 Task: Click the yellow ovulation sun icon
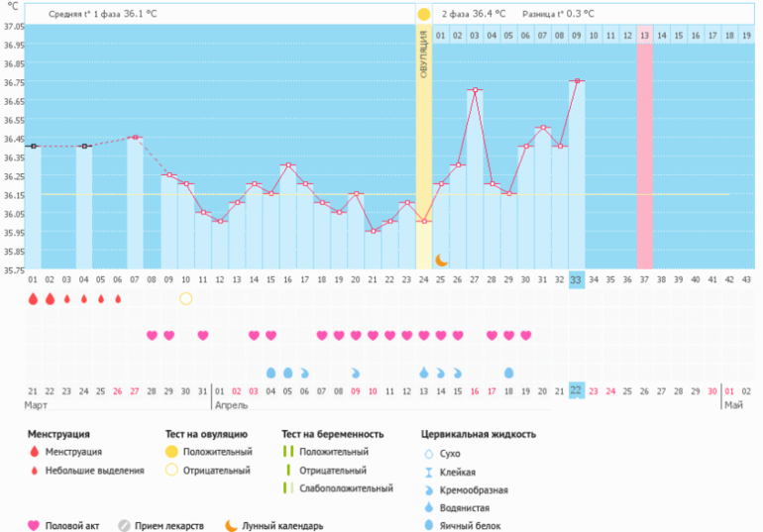click(x=424, y=14)
